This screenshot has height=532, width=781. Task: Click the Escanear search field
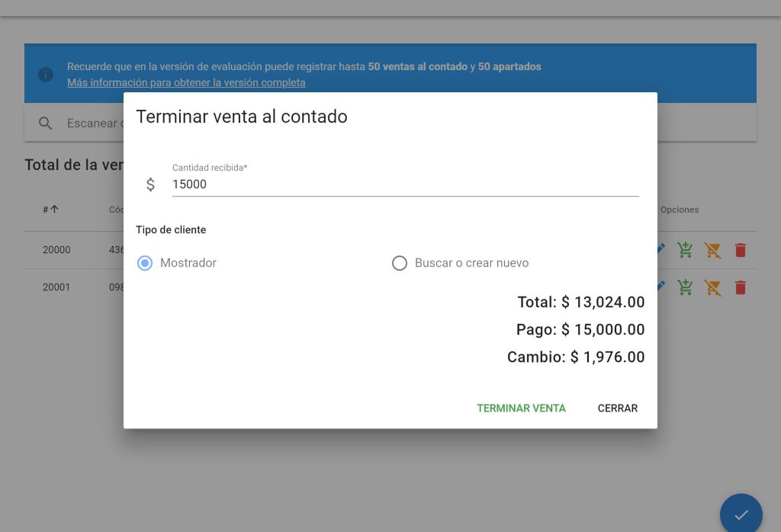coord(93,123)
